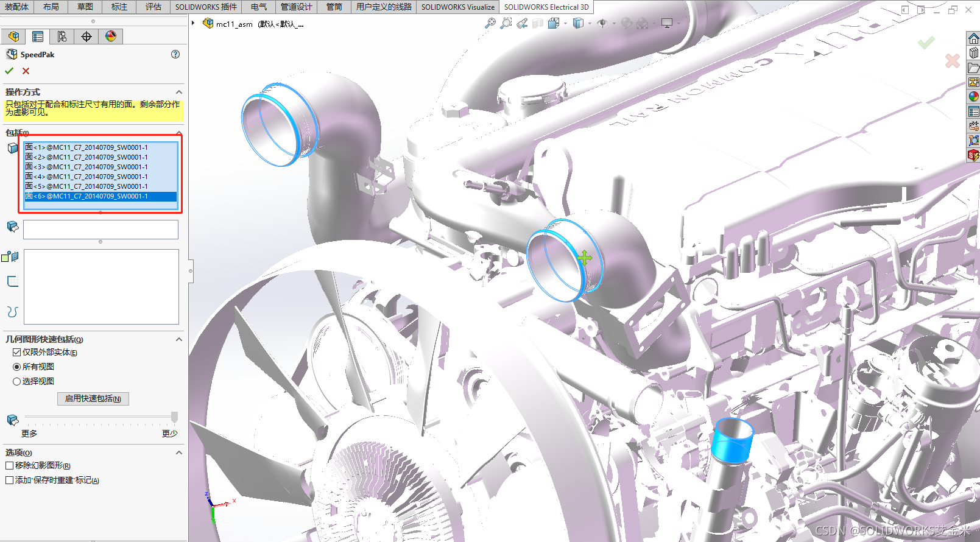Click Previous View icon

[x=522, y=23]
